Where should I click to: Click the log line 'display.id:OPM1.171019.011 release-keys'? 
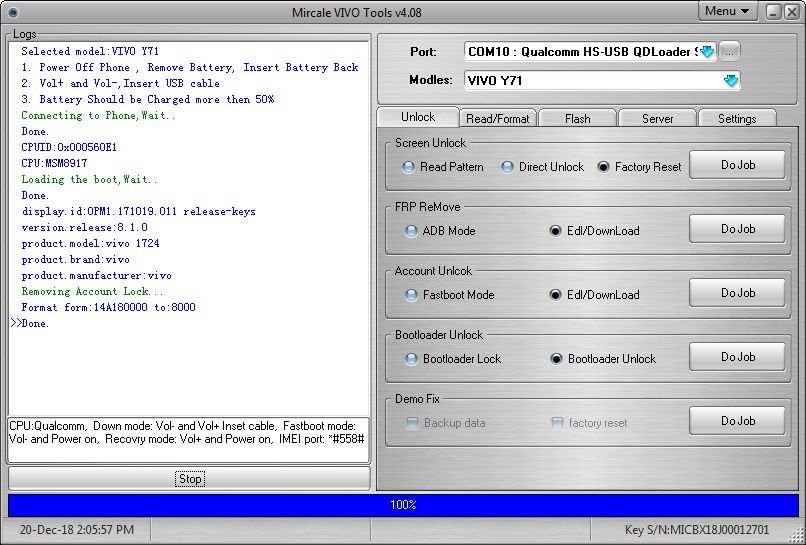pos(138,211)
